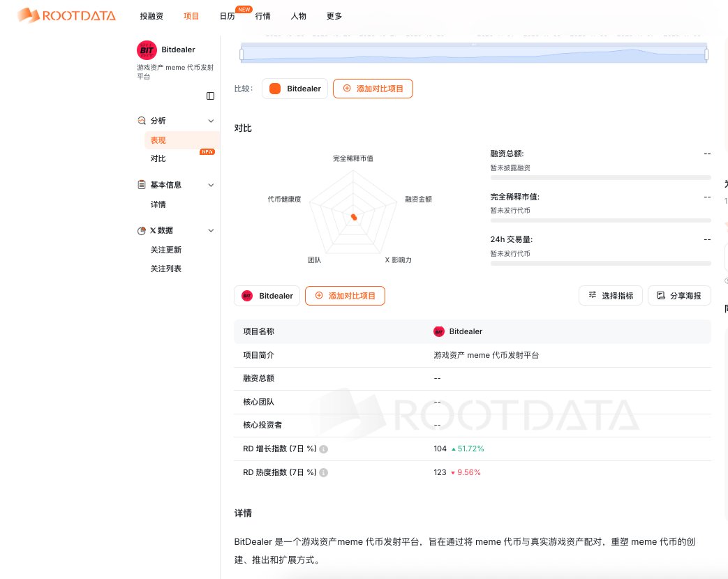Screen dimensions: 728x579
Task: Click the 基本信息 clipboard icon
Action: 142,185
